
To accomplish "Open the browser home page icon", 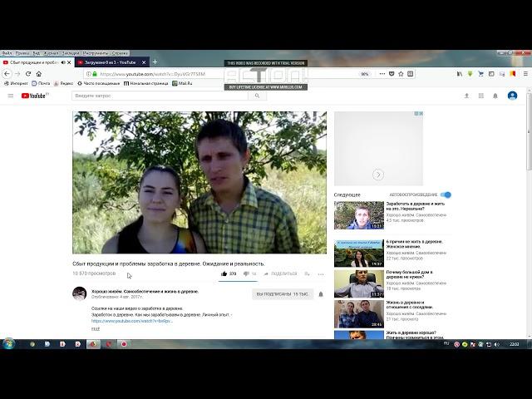I will (39, 74).
